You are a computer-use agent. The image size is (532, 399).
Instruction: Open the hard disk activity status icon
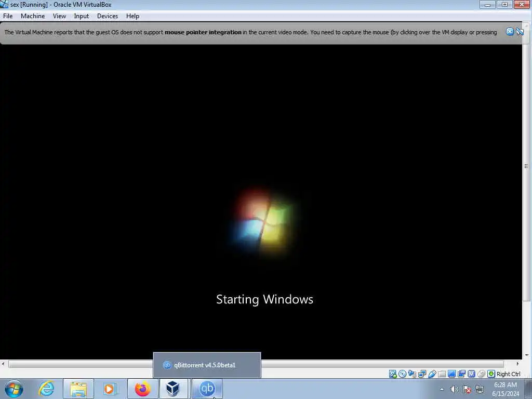coord(393,374)
